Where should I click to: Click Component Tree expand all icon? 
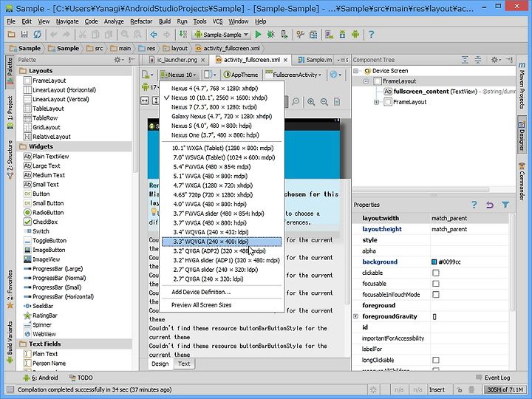coord(465,60)
